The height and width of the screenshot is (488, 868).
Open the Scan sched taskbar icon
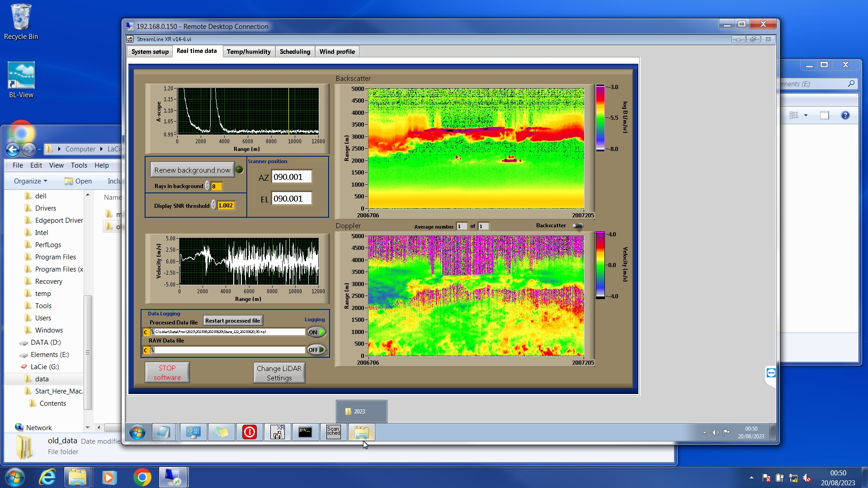pos(333,432)
